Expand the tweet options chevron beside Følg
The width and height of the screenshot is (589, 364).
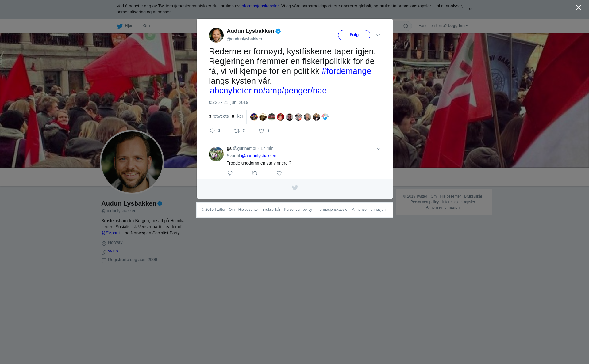378,35
